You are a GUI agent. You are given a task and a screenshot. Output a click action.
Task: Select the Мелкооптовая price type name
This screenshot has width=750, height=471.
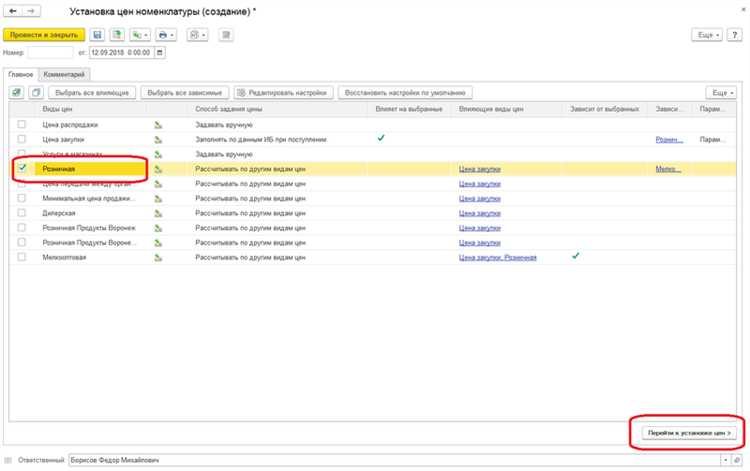point(64,257)
